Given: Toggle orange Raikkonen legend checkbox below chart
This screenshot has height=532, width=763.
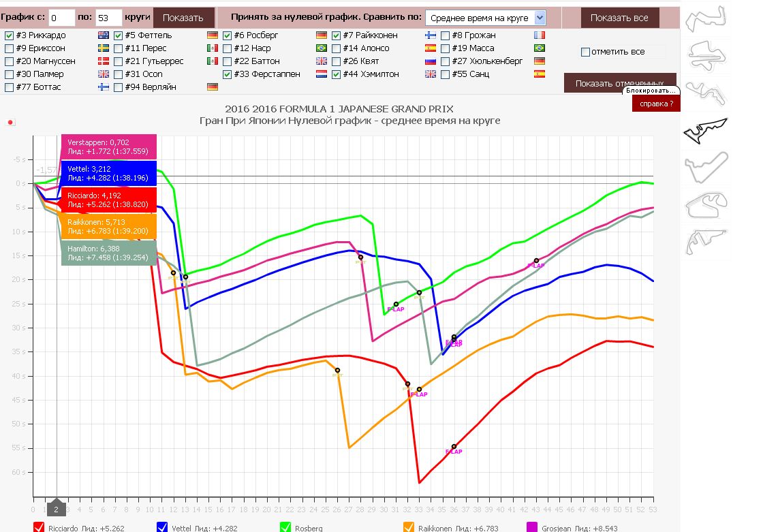Looking at the screenshot, I should (x=409, y=528).
